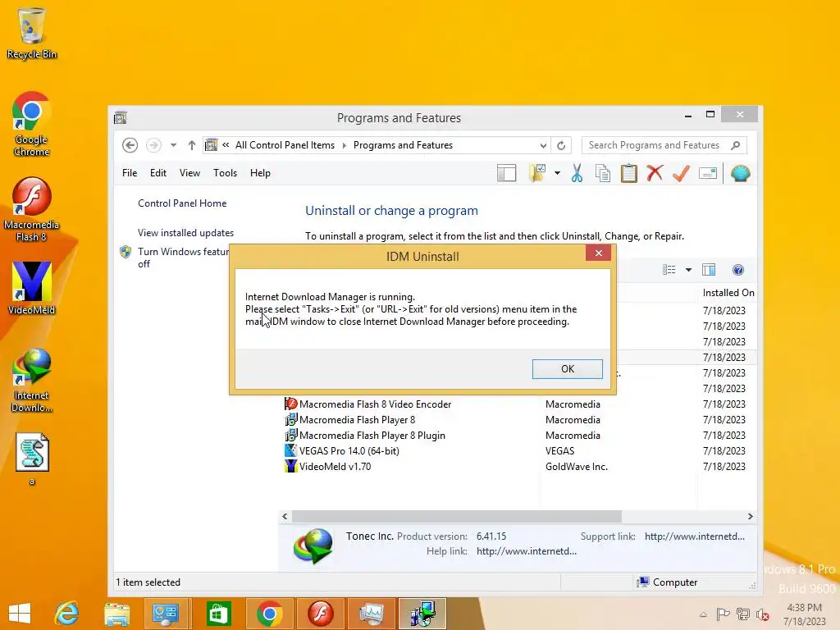The image size is (840, 630).
Task: Click the search magnifier icon
Action: 736,145
